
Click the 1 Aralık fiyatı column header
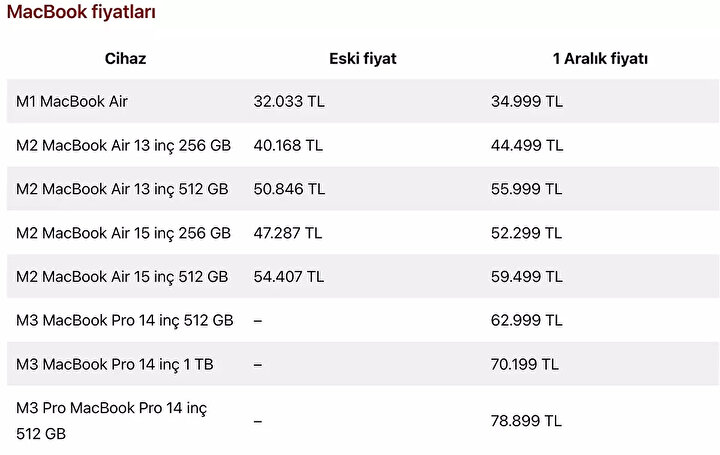(x=600, y=59)
